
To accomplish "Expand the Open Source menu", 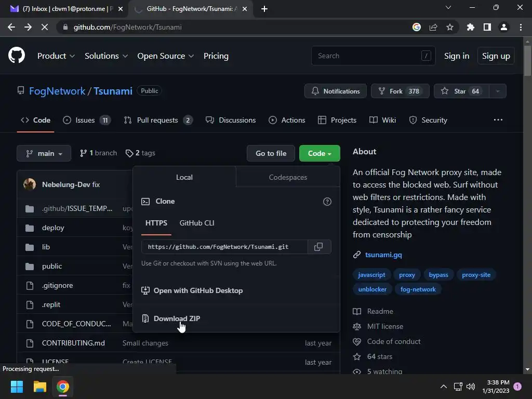I will tap(166, 56).
